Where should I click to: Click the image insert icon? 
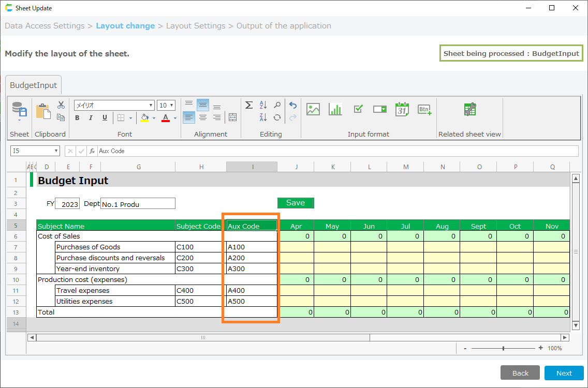(313, 109)
